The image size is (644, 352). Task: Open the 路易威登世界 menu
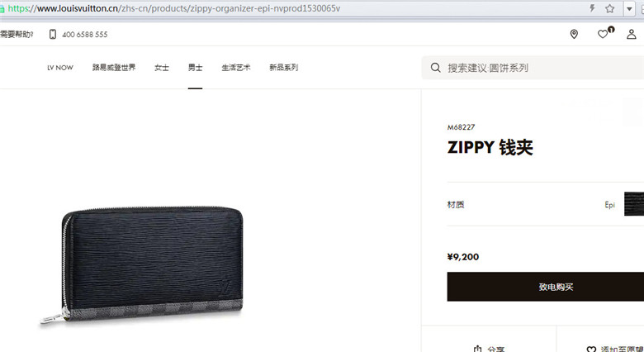tap(114, 68)
